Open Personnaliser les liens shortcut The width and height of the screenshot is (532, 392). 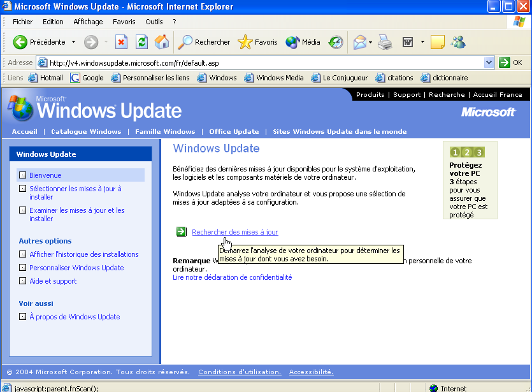150,78
